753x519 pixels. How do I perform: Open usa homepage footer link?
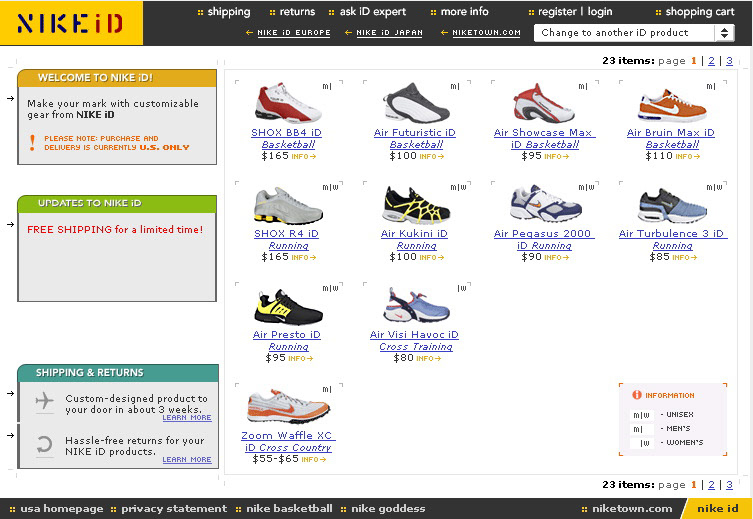tap(61, 508)
